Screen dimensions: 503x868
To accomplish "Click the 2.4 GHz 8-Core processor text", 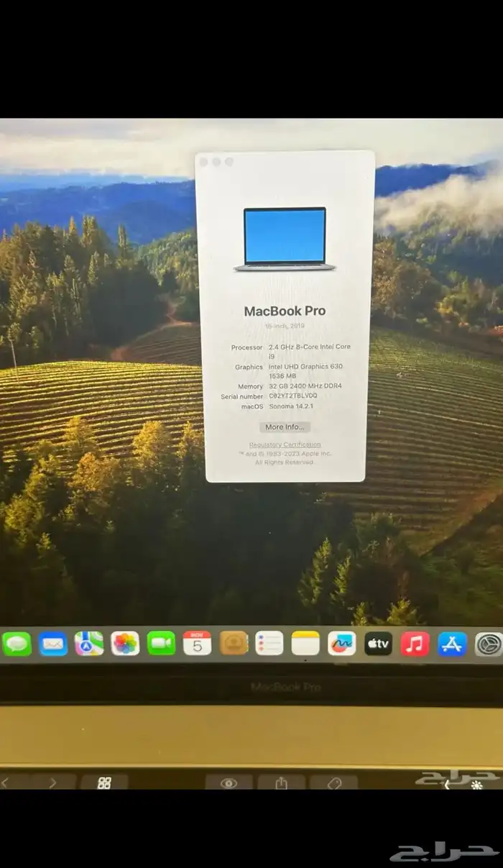I will (310, 351).
